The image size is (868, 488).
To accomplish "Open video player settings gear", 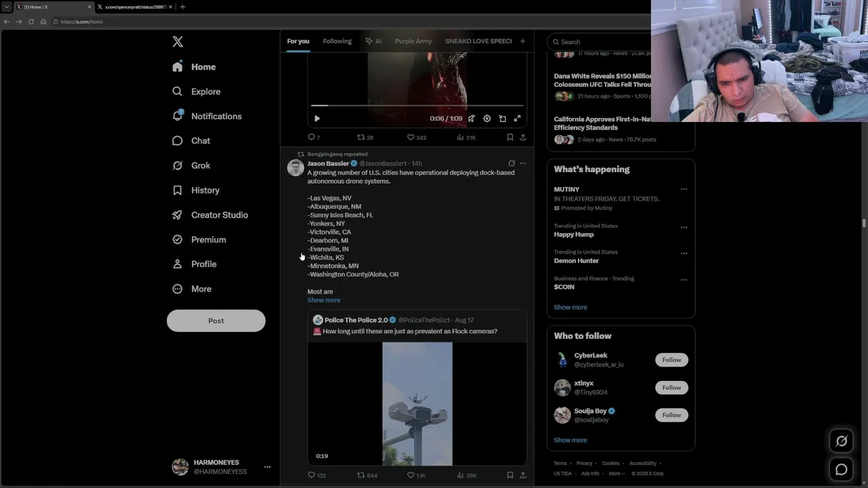I will coord(487,119).
